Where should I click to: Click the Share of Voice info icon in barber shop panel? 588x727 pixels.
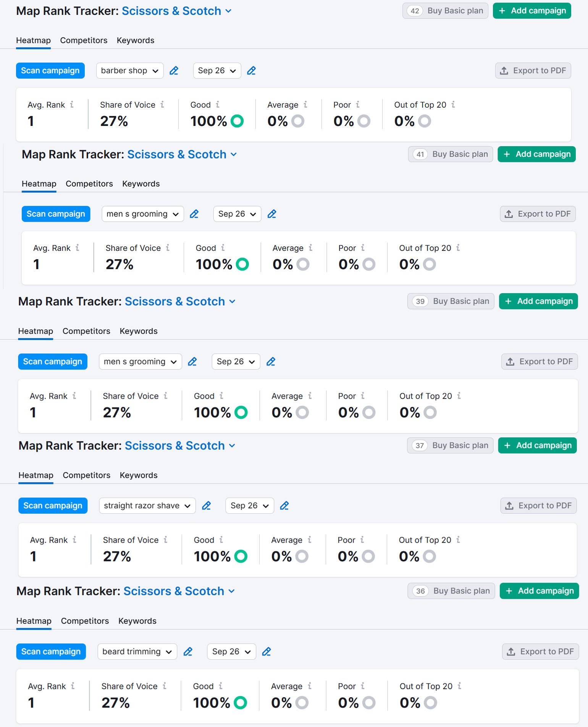point(162,105)
